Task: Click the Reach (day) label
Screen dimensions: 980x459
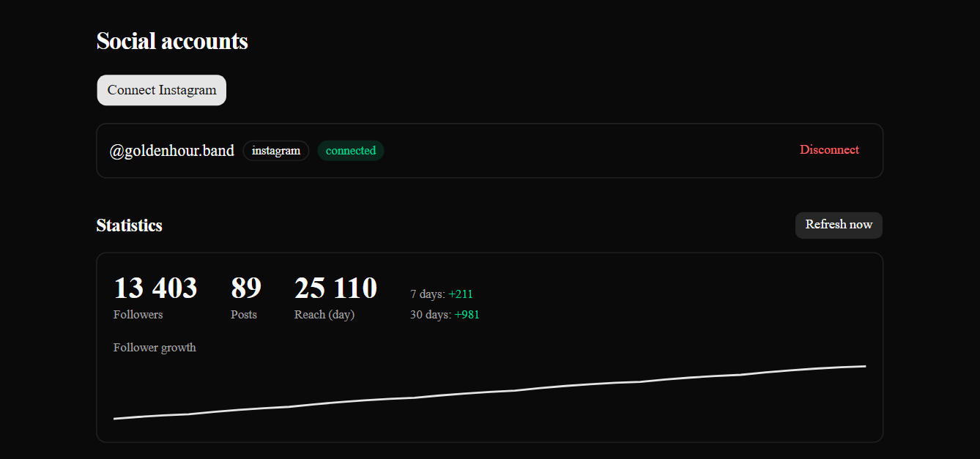Action: click(324, 315)
